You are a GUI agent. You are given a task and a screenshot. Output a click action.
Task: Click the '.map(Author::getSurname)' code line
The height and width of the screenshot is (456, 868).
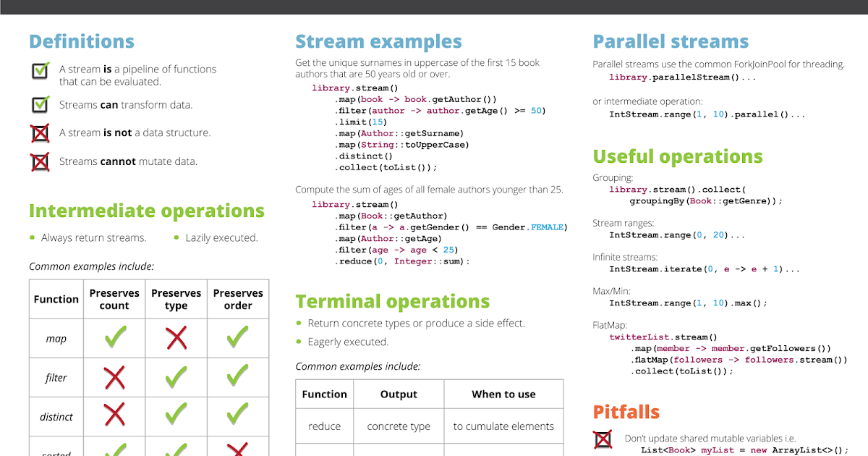click(x=399, y=133)
